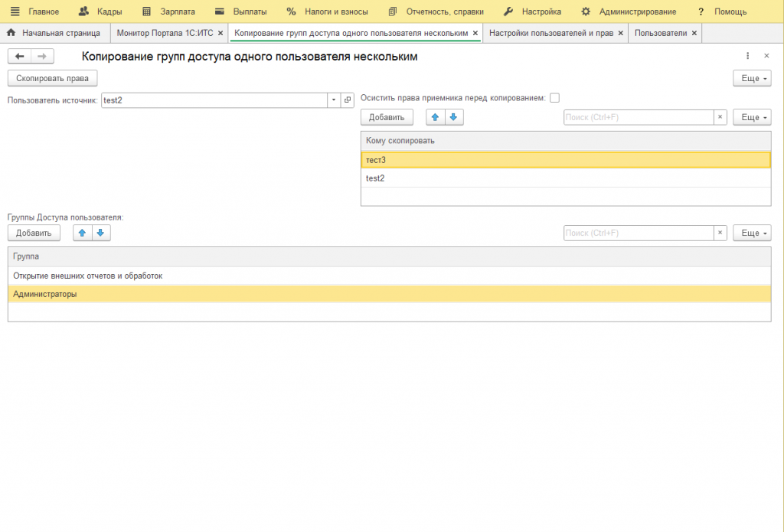Close the form with the X icon

pyautogui.click(x=766, y=56)
